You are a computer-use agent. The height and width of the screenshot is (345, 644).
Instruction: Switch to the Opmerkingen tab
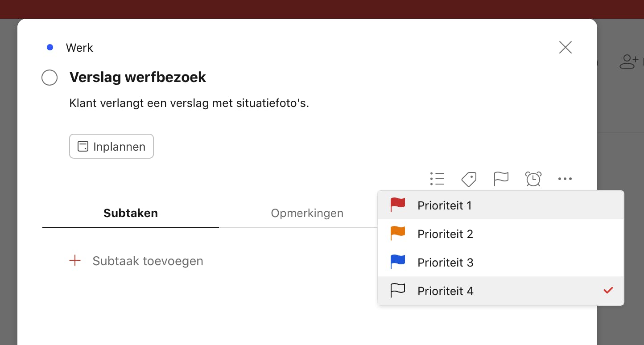point(307,213)
